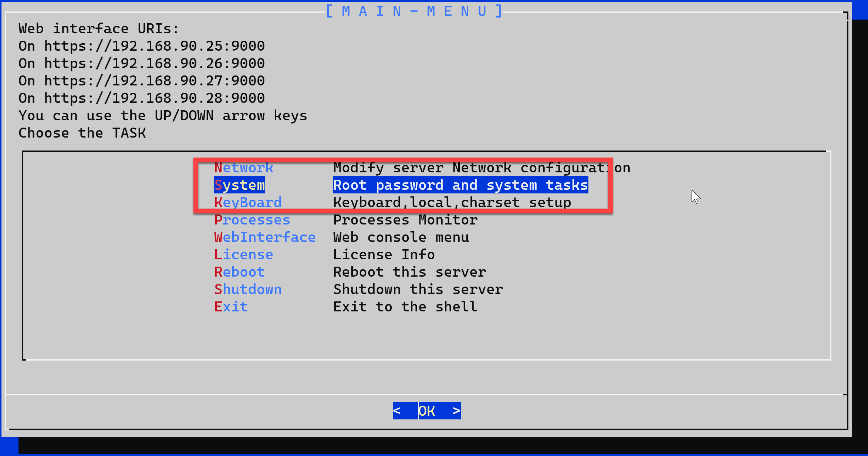Click 'Processes Monitor' description text

(x=405, y=220)
